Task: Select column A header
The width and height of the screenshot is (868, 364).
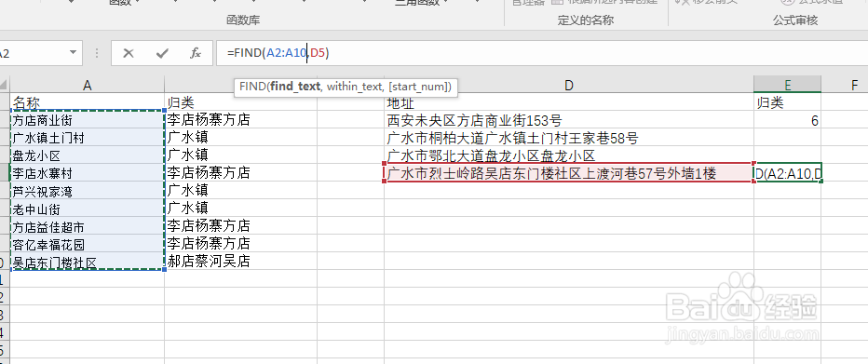Action: click(x=87, y=85)
